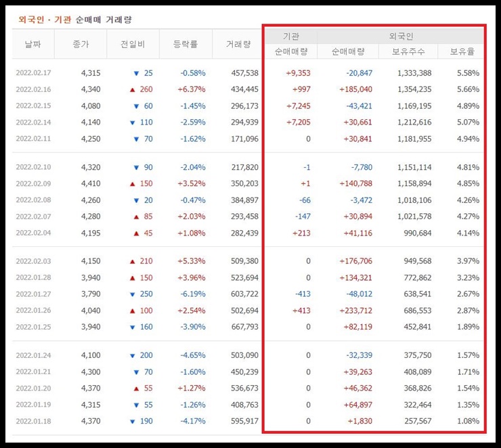Select date cell 2022.01.20
Image resolution: width=501 pixels, height=448 pixels.
pos(34,388)
